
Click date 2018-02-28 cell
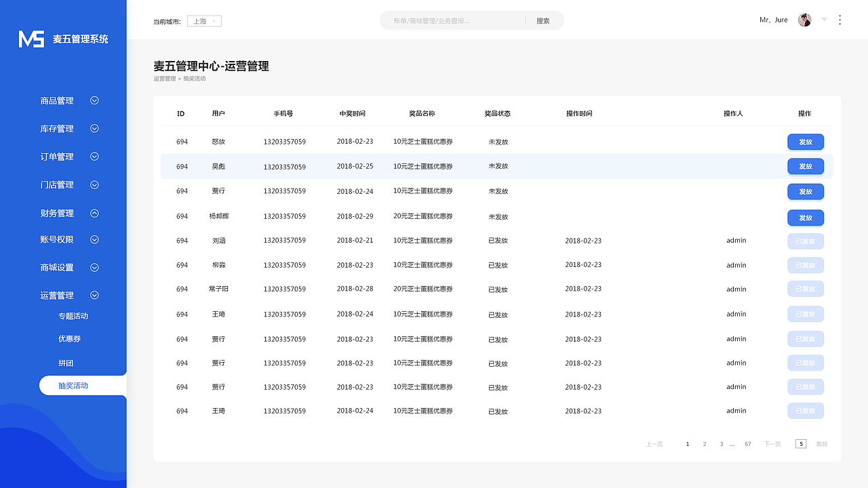pos(355,289)
